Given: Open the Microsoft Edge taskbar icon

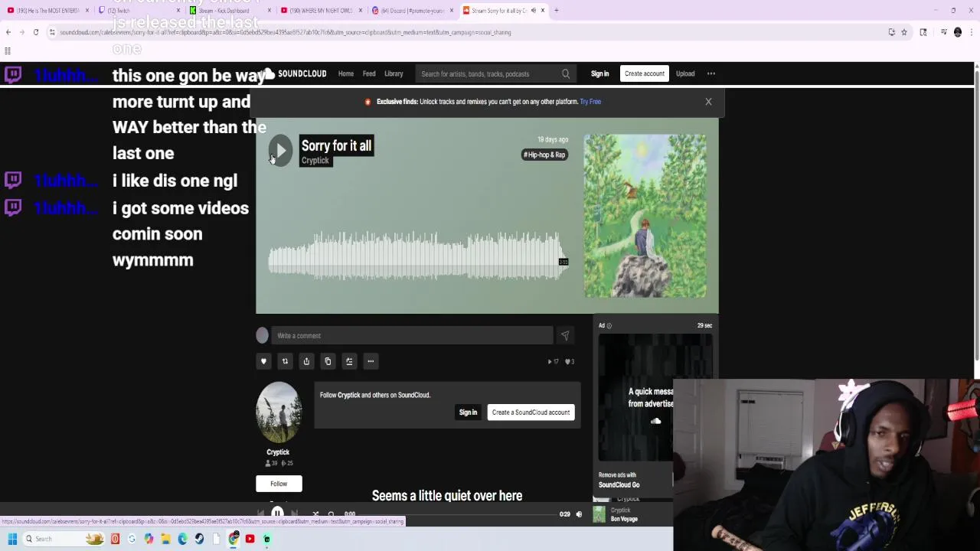Looking at the screenshot, I should coord(182,539).
